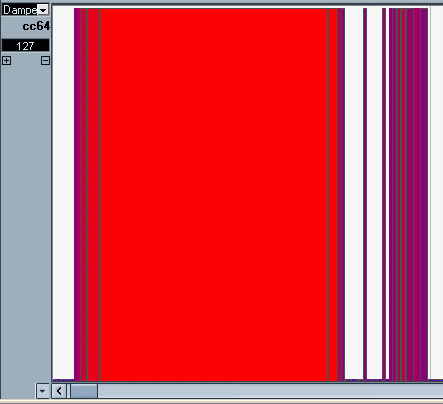The width and height of the screenshot is (443, 404).
Task: Open the Damper controller type dropdown arrow
Action: [43, 10]
